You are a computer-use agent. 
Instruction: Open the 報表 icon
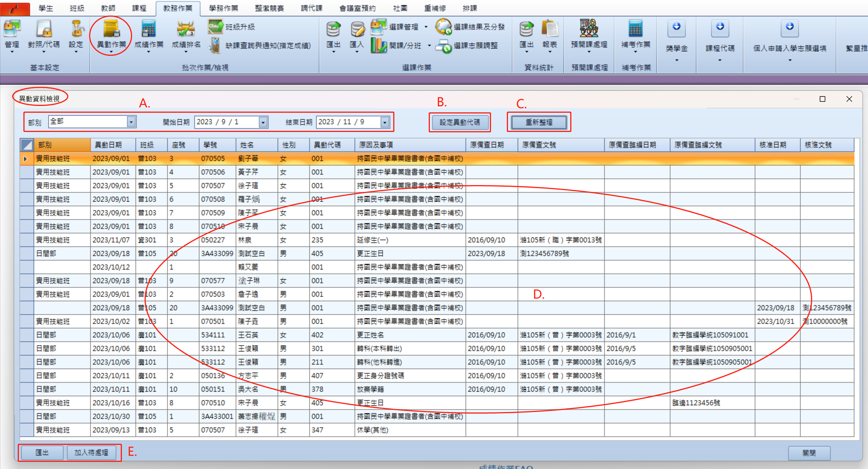550,29
